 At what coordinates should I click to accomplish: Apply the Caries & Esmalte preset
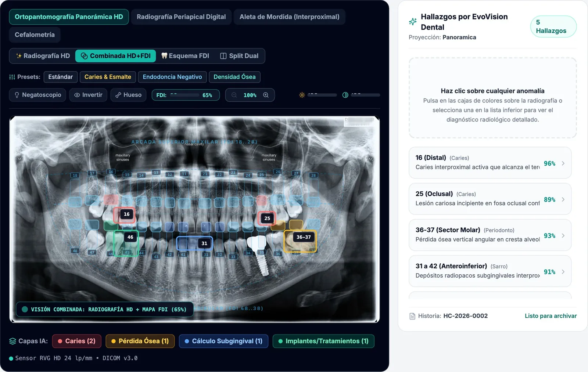point(108,77)
